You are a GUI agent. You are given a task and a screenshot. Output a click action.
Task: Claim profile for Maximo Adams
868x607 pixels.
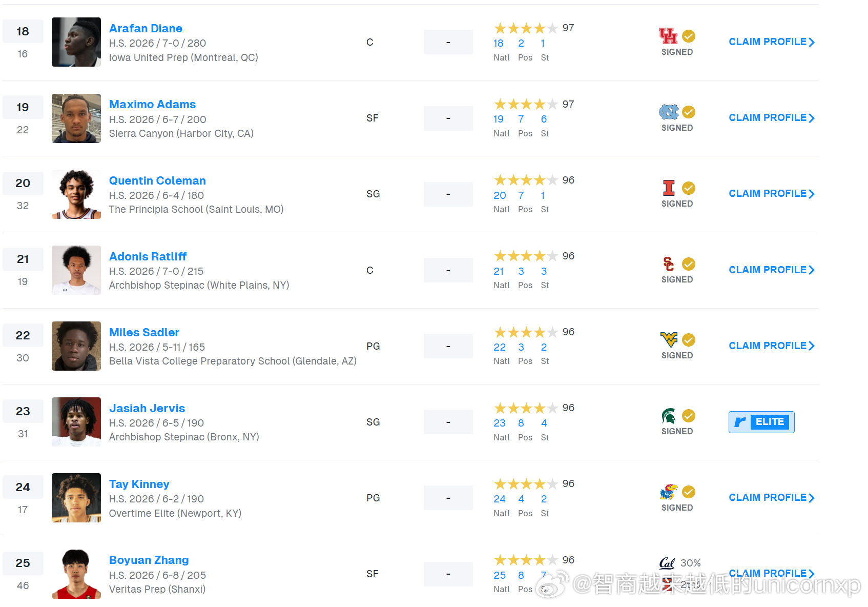772,118
